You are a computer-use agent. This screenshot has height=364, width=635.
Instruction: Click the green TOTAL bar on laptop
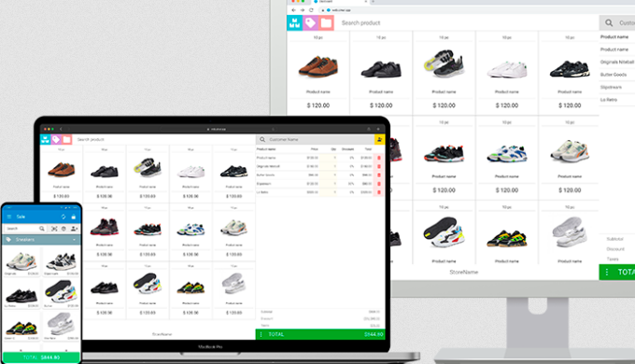(x=320, y=334)
